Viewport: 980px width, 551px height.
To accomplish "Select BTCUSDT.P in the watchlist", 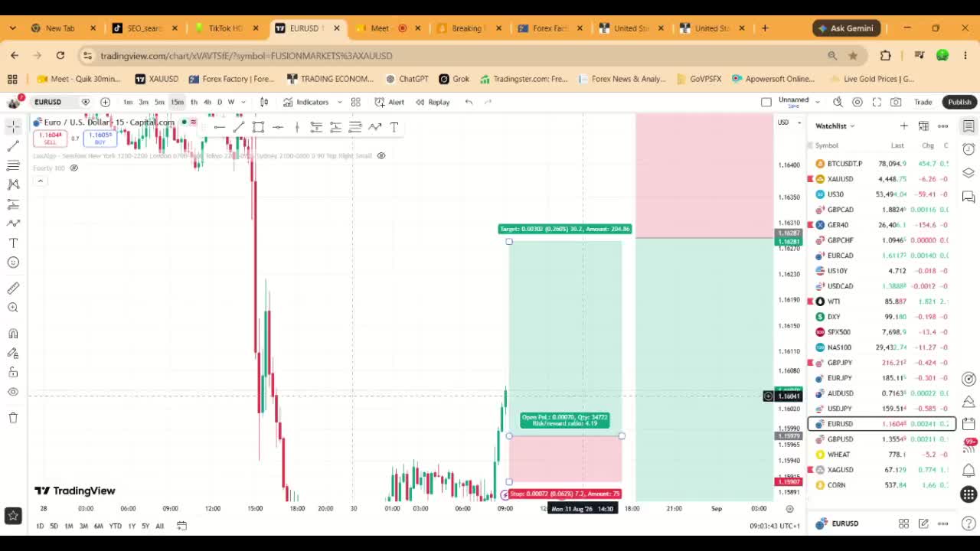I will click(x=880, y=164).
